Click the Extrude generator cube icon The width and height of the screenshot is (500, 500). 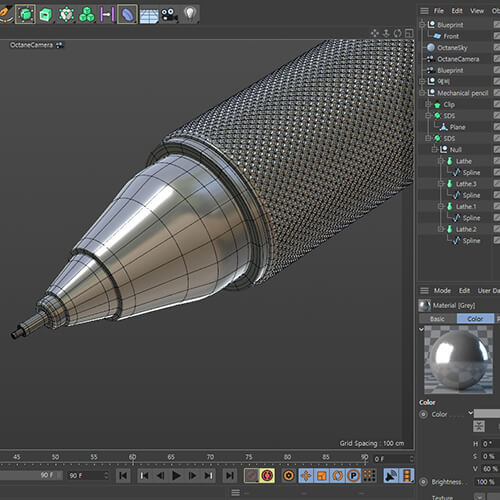pos(46,15)
